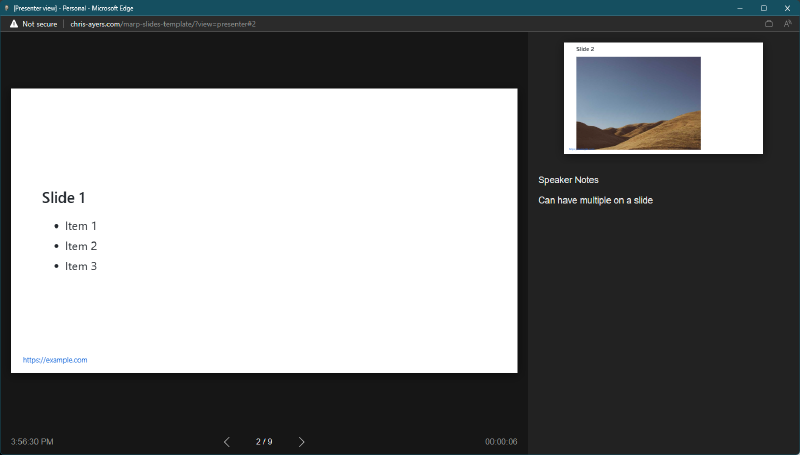800x455 pixels.
Task: Click the Speaker Notes heading
Action: click(568, 180)
